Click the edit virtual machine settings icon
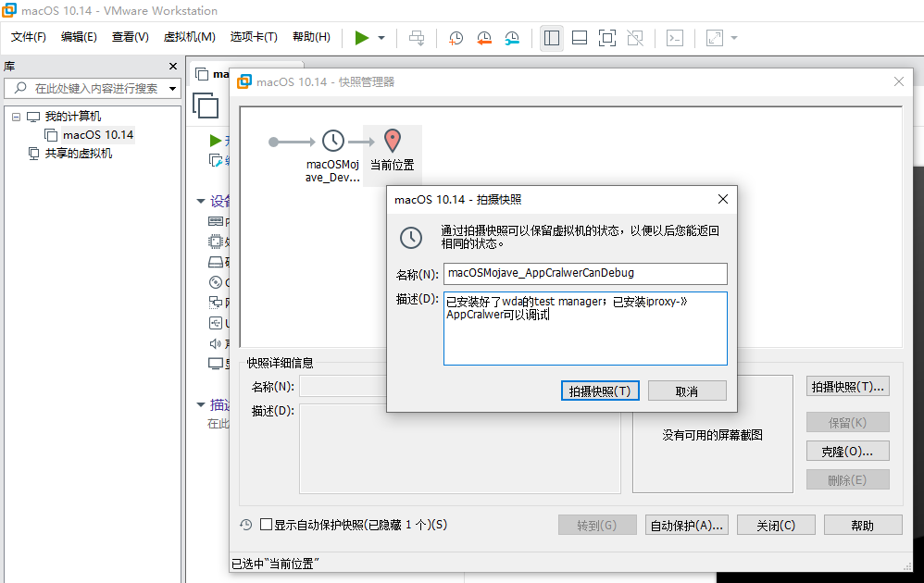 coord(216,160)
